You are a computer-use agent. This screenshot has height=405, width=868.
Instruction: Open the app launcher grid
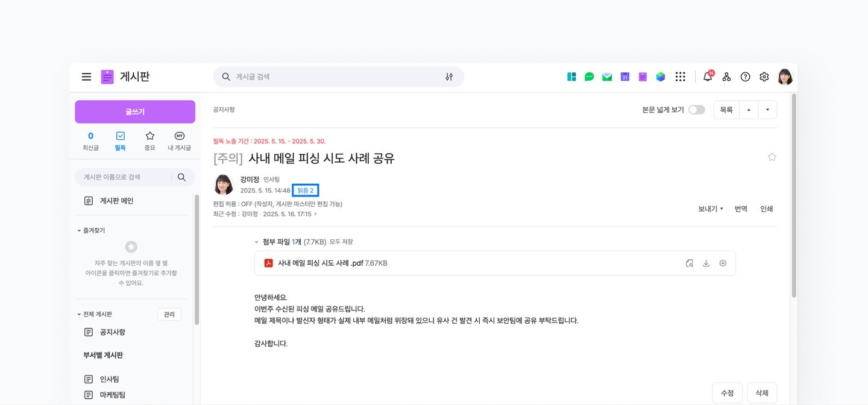coord(681,77)
